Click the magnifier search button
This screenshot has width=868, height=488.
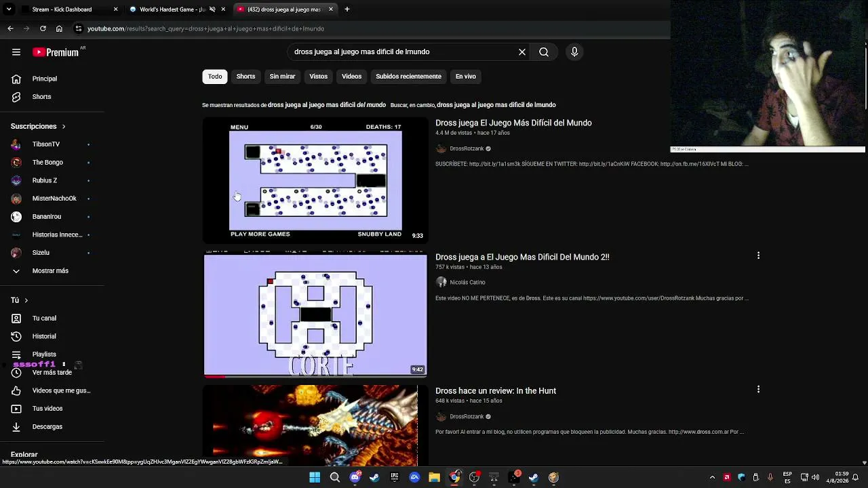(x=544, y=52)
